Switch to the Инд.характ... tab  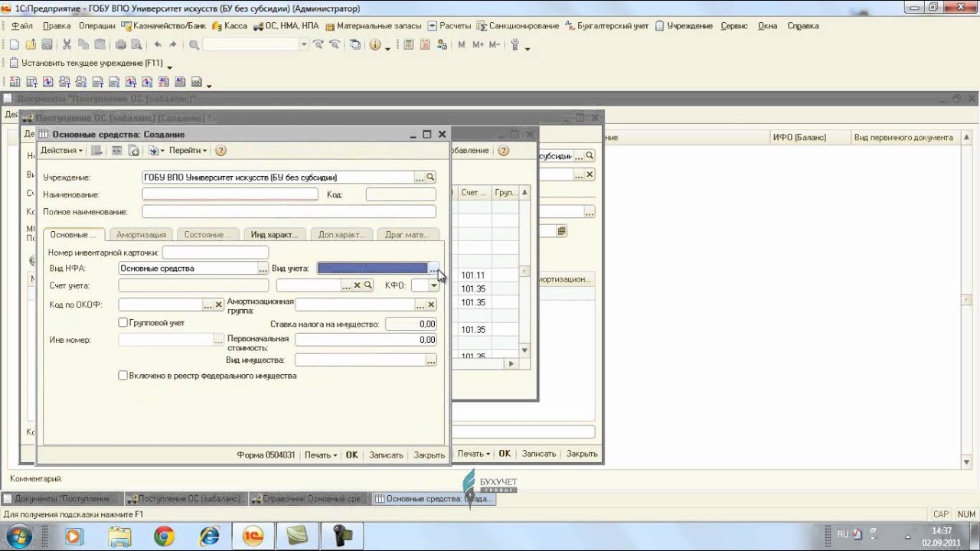pyautogui.click(x=274, y=235)
